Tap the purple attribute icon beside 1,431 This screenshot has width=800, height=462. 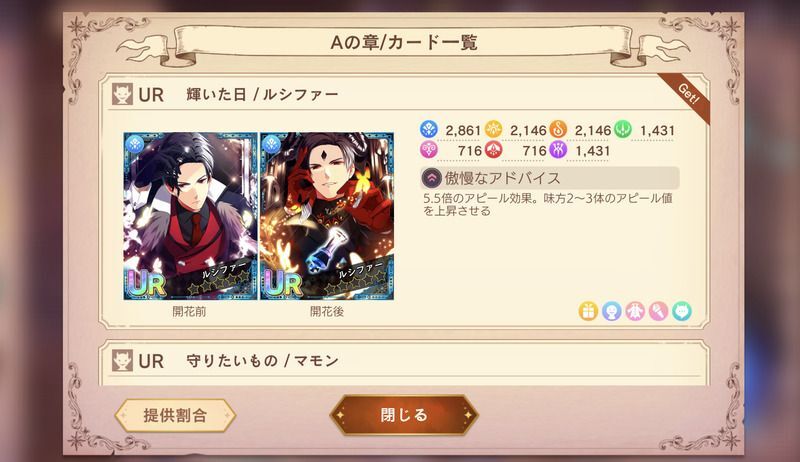point(558,150)
